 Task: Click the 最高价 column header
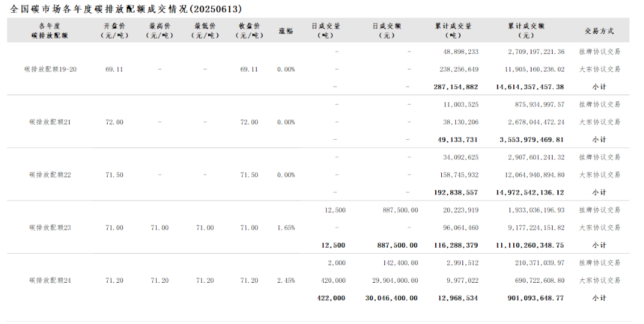pyautogui.click(x=160, y=31)
